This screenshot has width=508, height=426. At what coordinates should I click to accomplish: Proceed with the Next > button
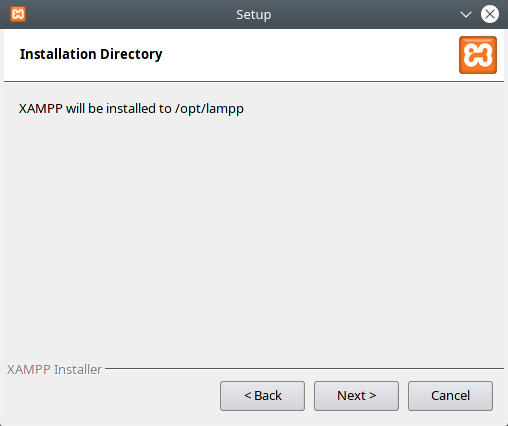click(x=356, y=396)
